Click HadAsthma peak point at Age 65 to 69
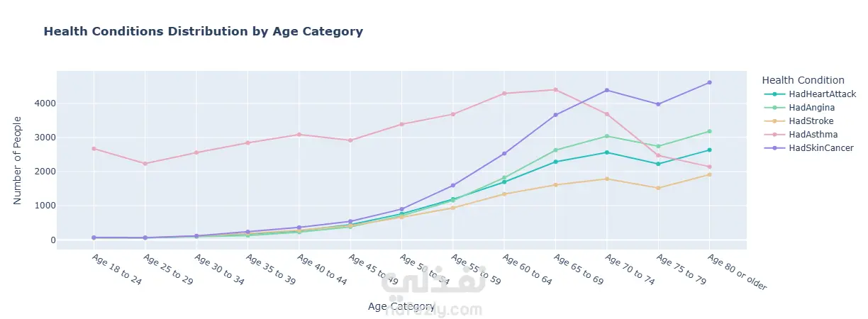868x319 pixels. (555, 89)
